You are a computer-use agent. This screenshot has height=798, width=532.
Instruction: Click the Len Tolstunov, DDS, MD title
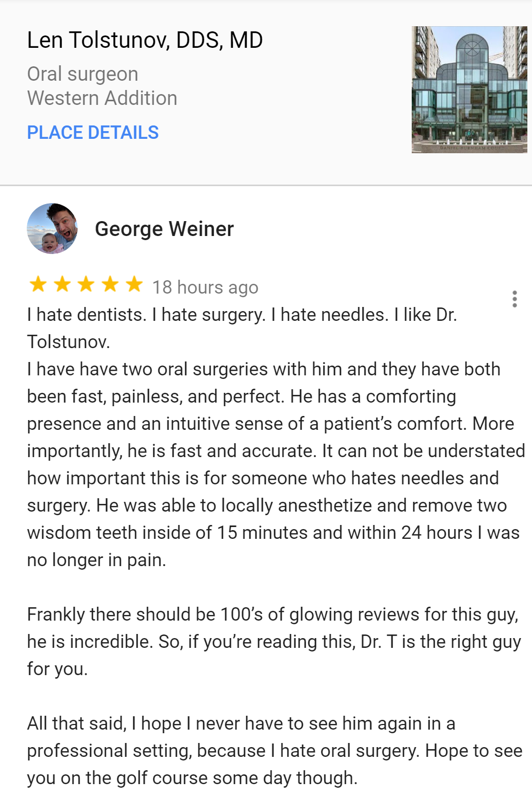point(145,40)
